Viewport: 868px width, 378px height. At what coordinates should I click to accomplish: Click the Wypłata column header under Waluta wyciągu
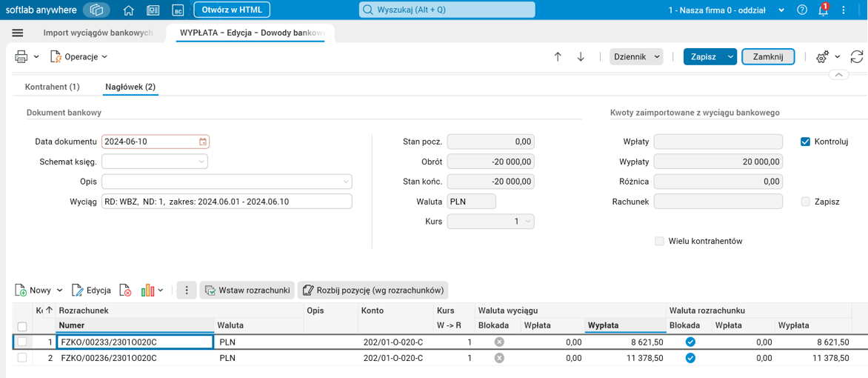(x=624, y=325)
